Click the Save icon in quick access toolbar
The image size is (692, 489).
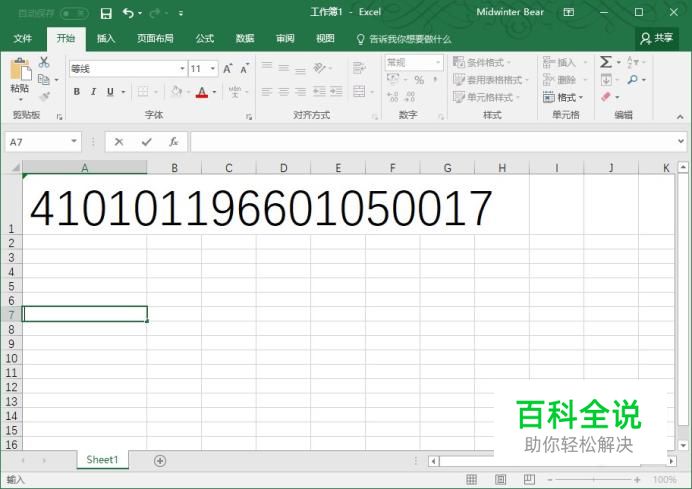point(106,13)
